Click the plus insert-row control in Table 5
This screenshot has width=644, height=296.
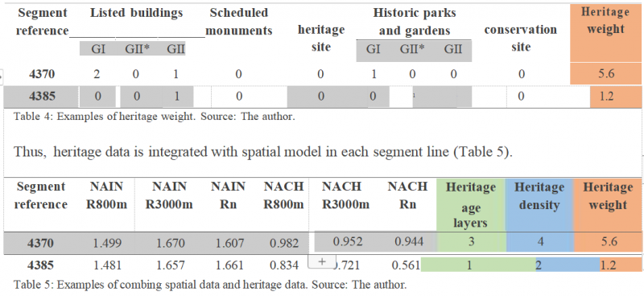pyautogui.click(x=322, y=262)
